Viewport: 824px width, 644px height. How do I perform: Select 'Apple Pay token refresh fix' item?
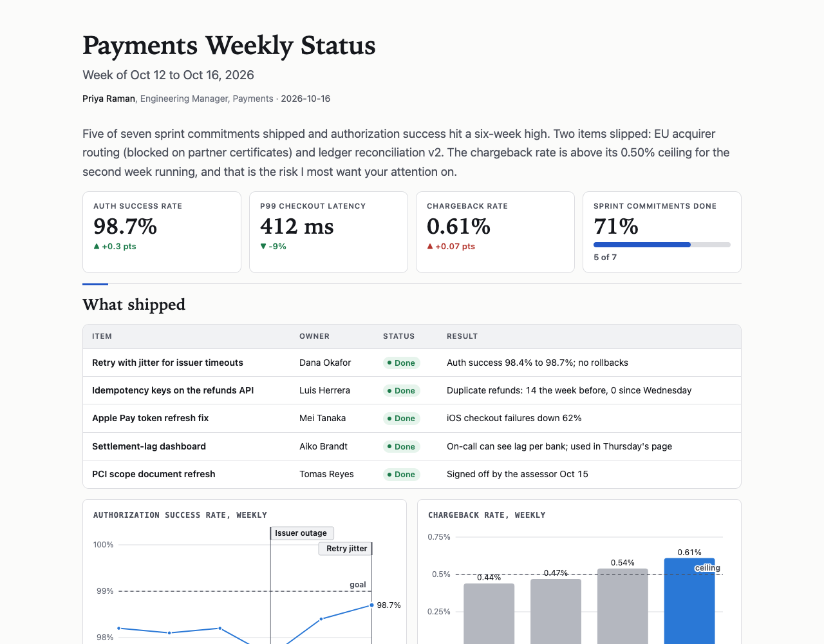coord(150,418)
